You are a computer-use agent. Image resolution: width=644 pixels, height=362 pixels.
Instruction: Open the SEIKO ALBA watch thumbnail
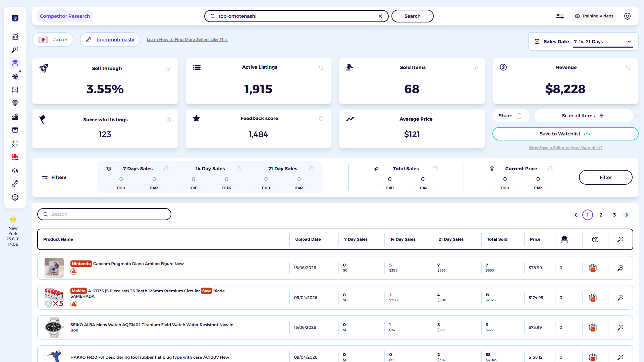(x=54, y=327)
